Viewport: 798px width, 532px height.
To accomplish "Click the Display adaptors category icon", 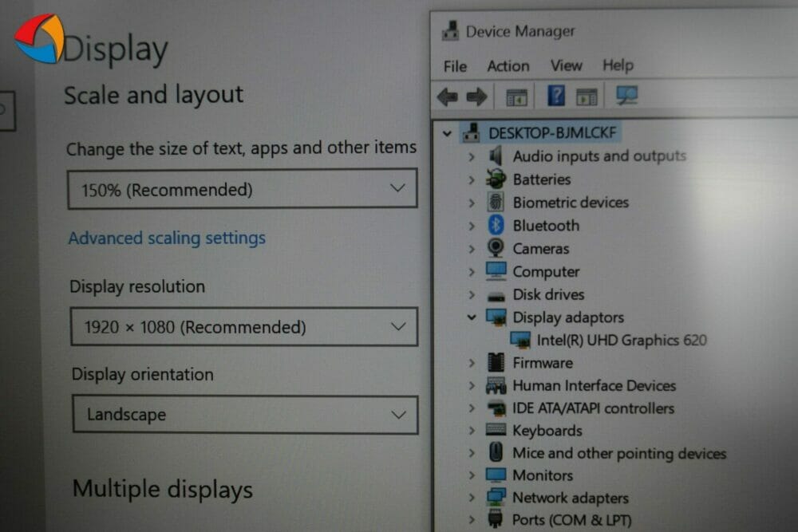I will (496, 317).
